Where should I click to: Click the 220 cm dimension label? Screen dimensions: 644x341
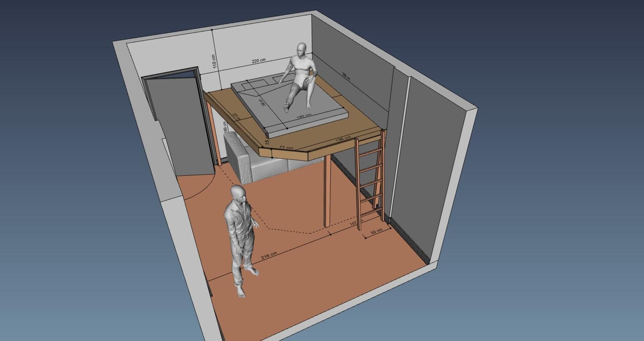pyautogui.click(x=259, y=61)
